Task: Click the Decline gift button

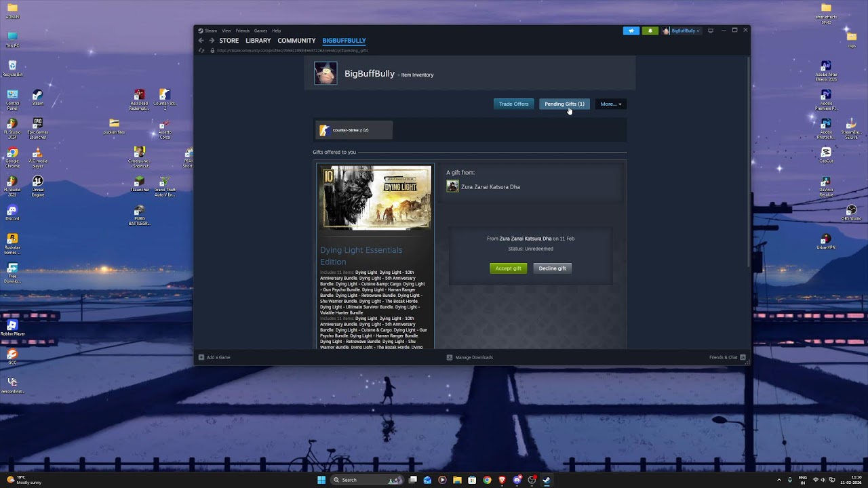Action: (x=552, y=268)
